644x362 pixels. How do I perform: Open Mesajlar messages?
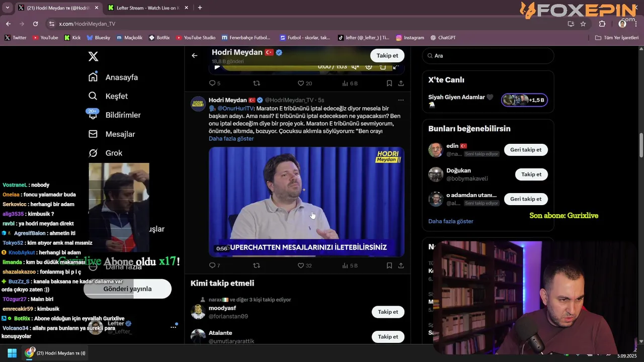coord(112,134)
